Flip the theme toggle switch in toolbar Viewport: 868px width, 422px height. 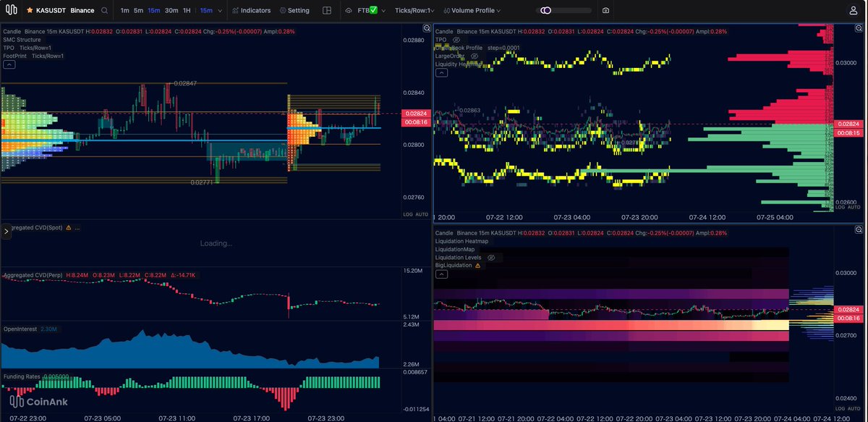(545, 11)
